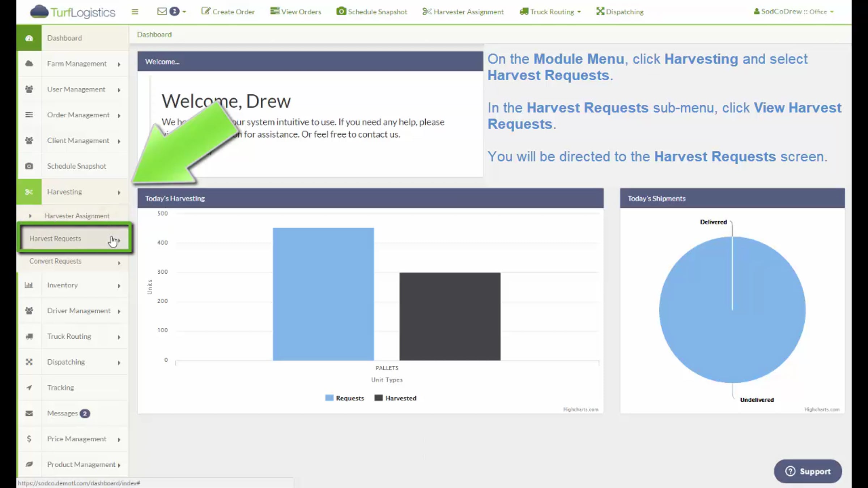Click Dispatching in the top navigation

(x=620, y=12)
